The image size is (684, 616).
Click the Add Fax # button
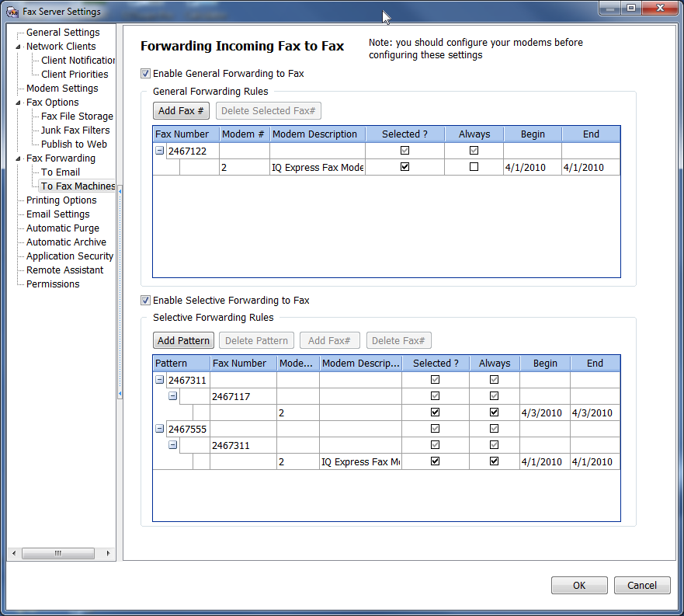[x=182, y=111]
